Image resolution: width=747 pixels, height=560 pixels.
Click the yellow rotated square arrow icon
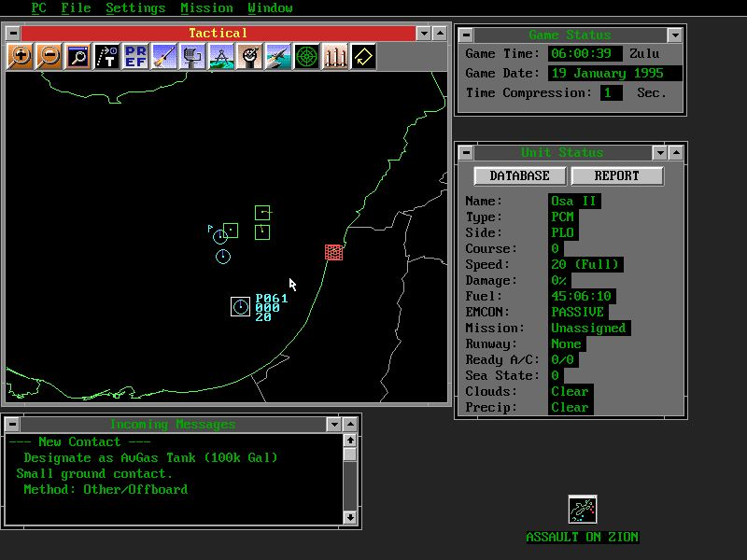[363, 57]
